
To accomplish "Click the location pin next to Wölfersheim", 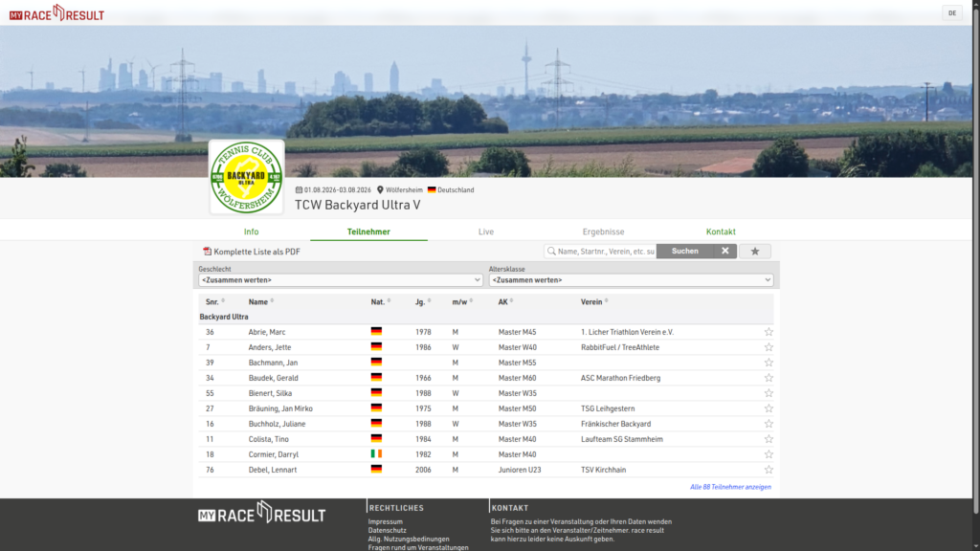I will tap(380, 189).
